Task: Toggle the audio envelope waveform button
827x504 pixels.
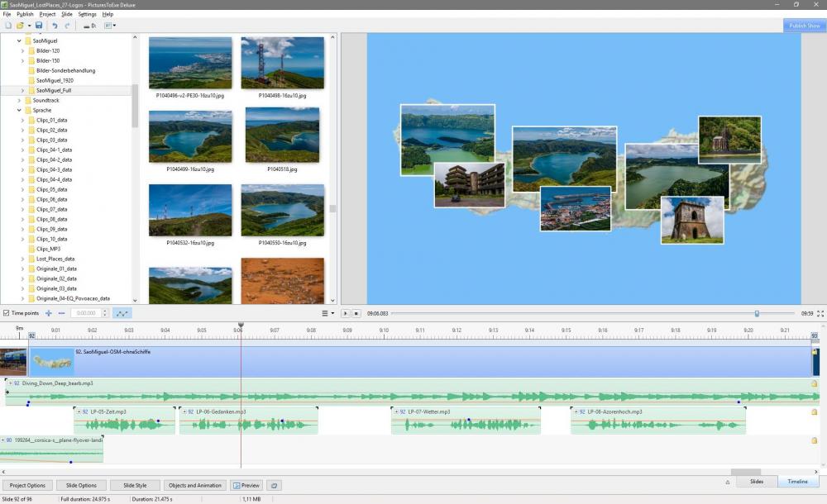Action: click(122, 313)
